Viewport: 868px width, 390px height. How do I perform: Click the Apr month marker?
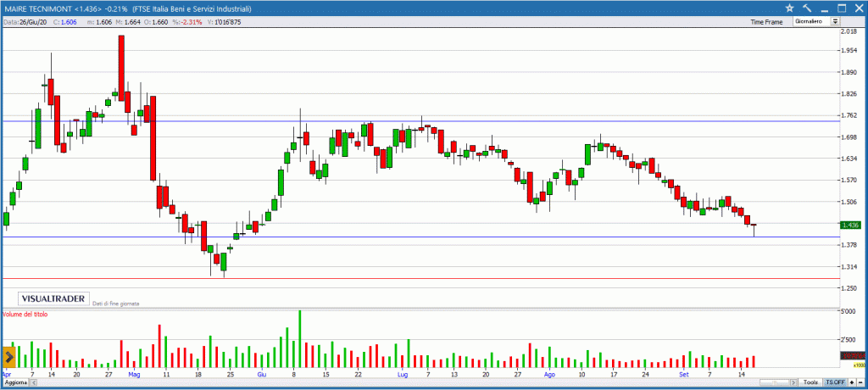tap(6, 375)
